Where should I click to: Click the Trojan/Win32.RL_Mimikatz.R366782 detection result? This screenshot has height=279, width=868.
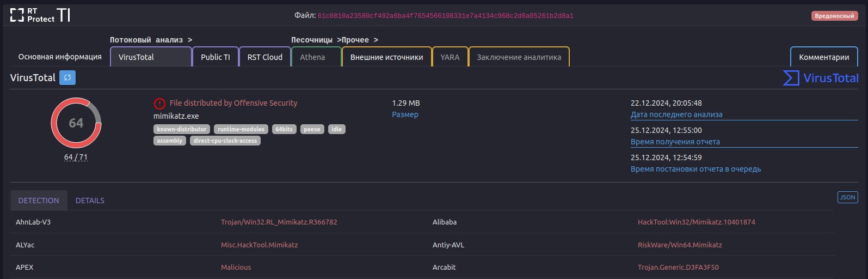coord(279,222)
